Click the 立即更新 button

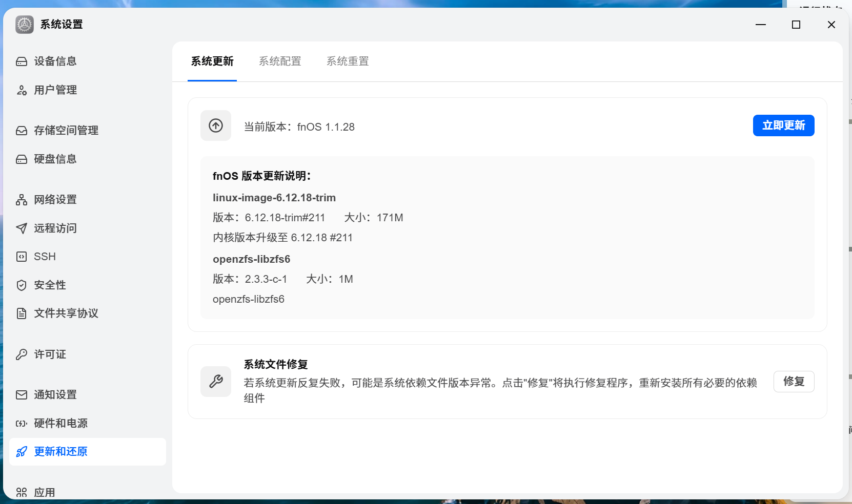click(783, 125)
